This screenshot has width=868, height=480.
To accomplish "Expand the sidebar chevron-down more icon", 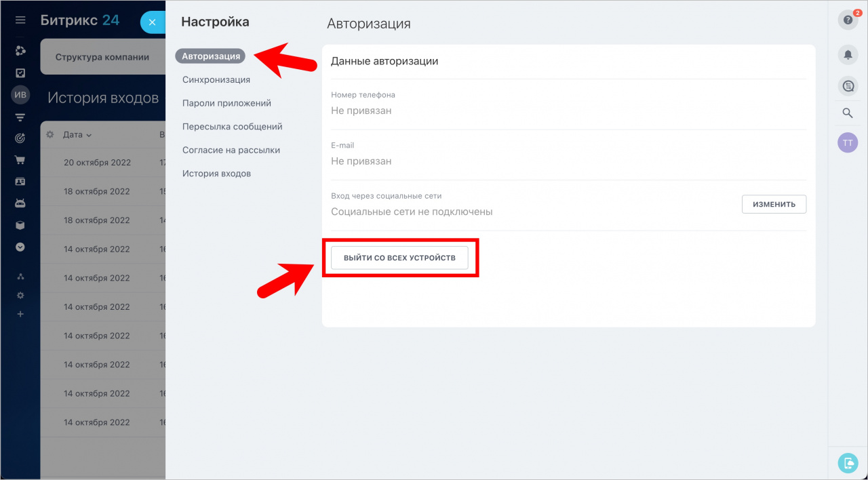I will click(20, 247).
